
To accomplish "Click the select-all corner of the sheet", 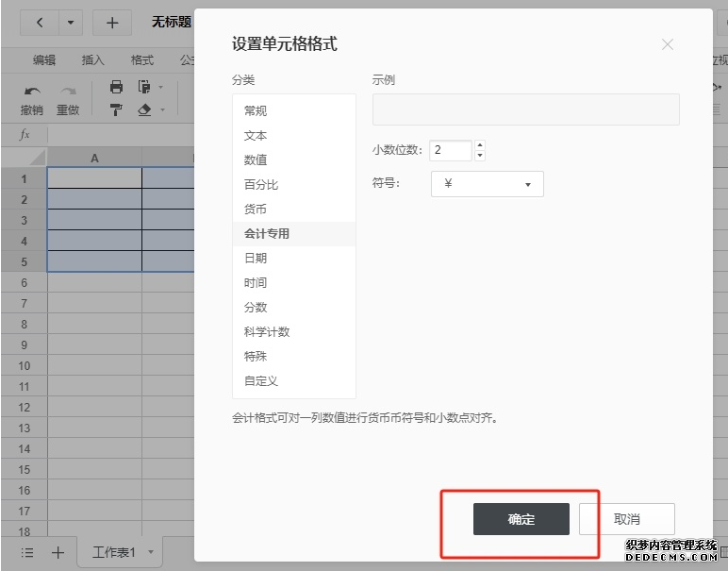I will pos(25,157).
